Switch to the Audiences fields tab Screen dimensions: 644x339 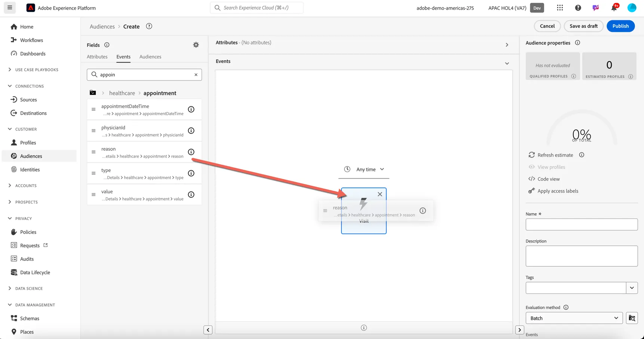(150, 57)
